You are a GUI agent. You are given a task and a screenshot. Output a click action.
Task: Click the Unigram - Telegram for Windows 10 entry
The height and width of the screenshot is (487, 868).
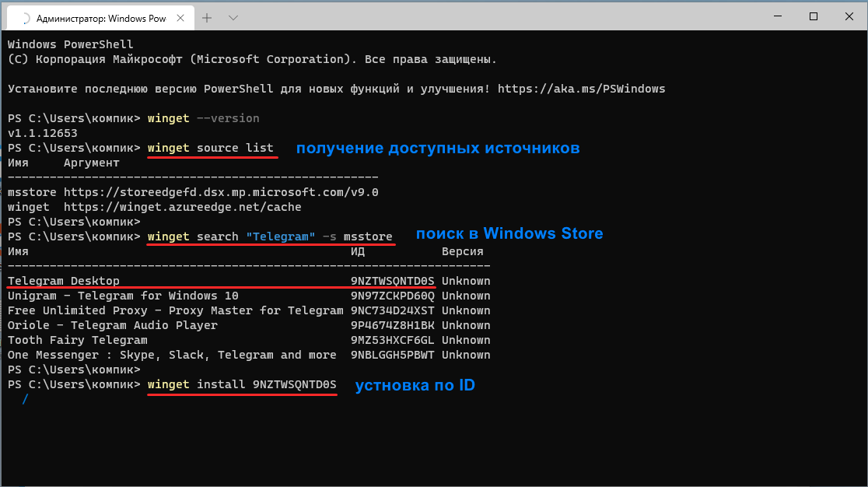tap(123, 296)
